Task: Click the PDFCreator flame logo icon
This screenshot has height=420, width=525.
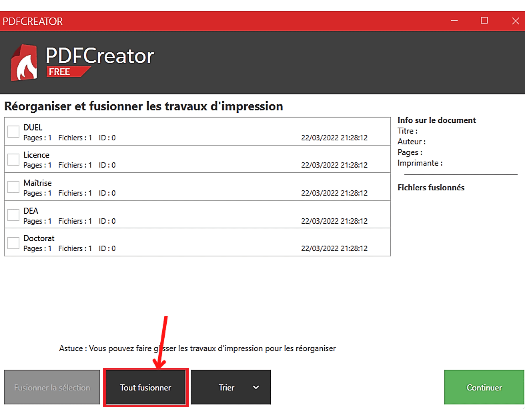Action: coord(24,62)
